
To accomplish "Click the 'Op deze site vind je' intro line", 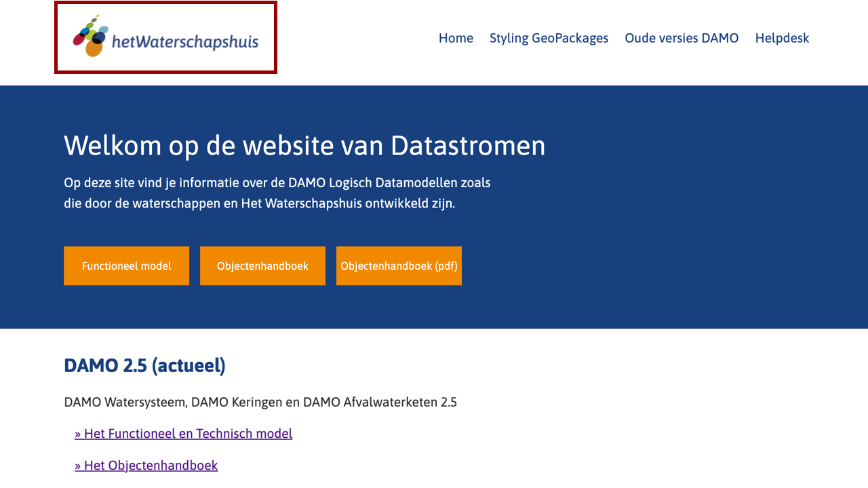I will pos(277,182).
